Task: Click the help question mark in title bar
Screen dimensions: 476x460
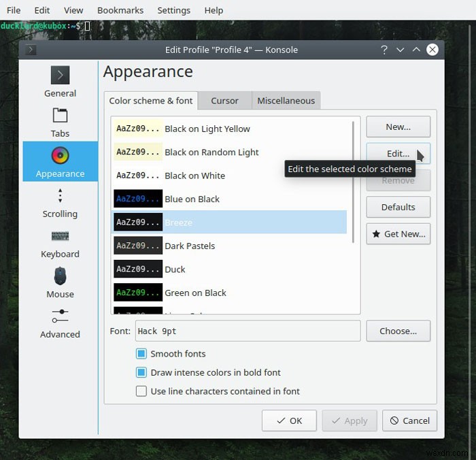Action: (384, 50)
